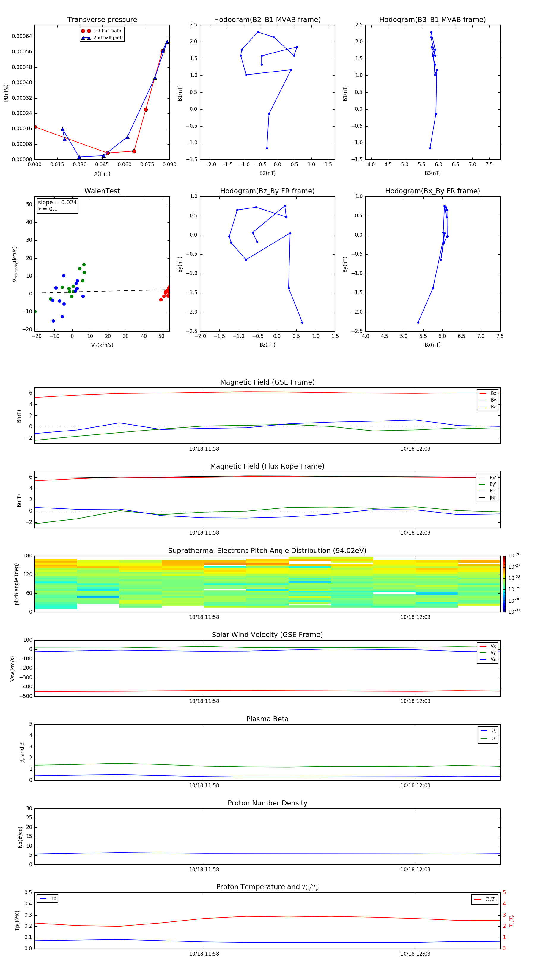
Task: Click '2nd half path' legend entry
Action: (102, 38)
